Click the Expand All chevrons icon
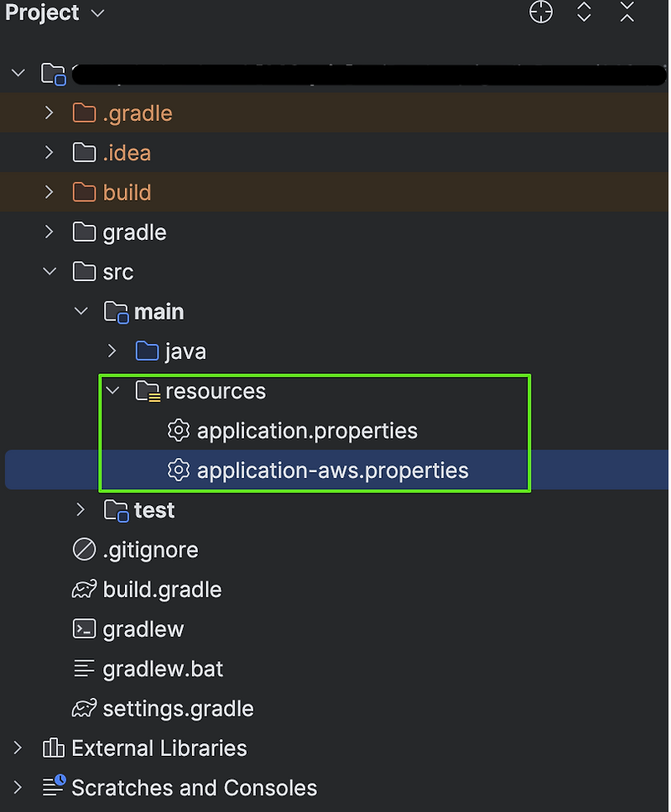 pyautogui.click(x=584, y=13)
